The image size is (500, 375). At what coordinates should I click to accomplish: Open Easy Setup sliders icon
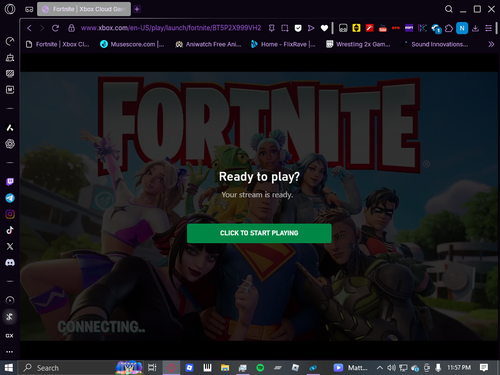[x=488, y=28]
